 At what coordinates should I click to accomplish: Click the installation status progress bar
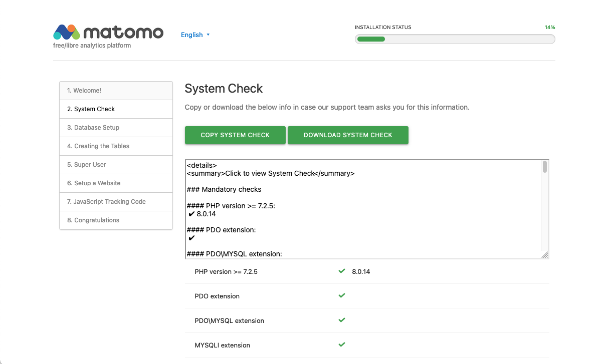coord(455,39)
